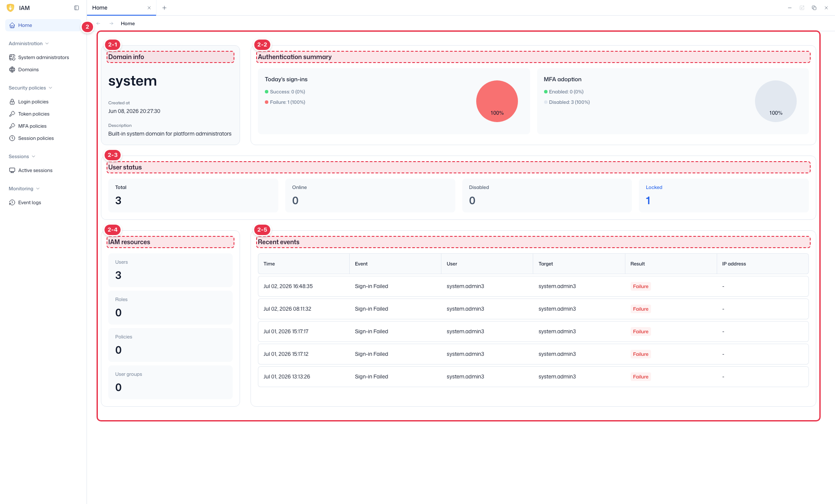Open MFA policies from the key icon
The width and height of the screenshot is (835, 504).
(12, 126)
